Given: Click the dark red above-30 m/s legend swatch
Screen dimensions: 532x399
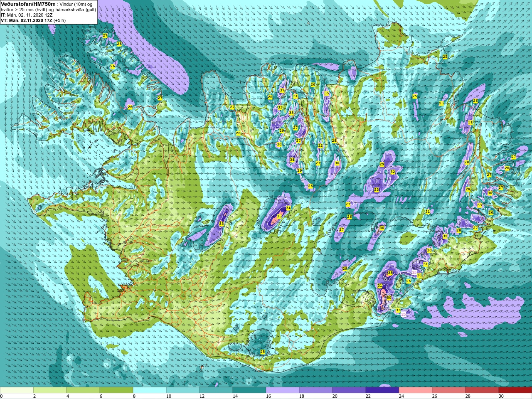Looking at the screenshot, I should pyautogui.click(x=515, y=390).
